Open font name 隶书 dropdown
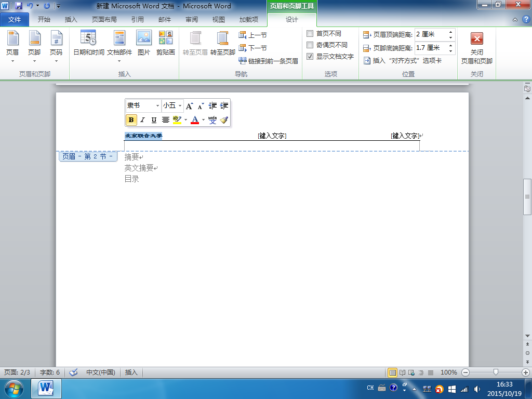The height and width of the screenshot is (399, 532). click(157, 106)
